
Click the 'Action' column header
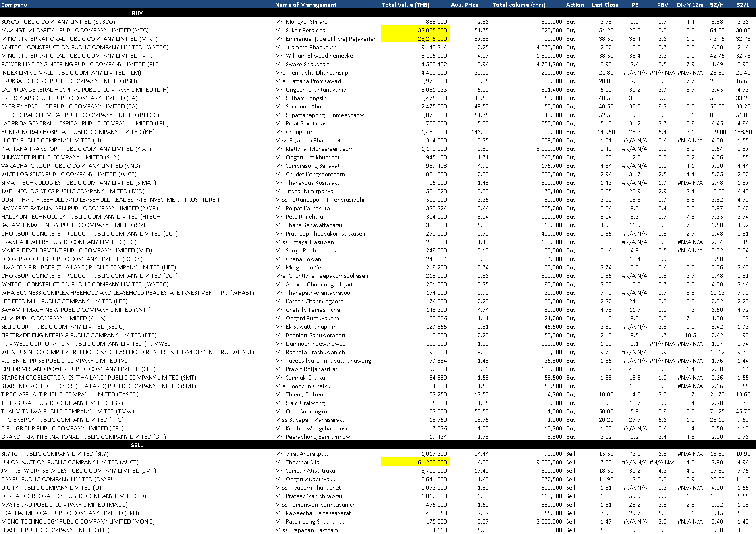click(575, 5)
